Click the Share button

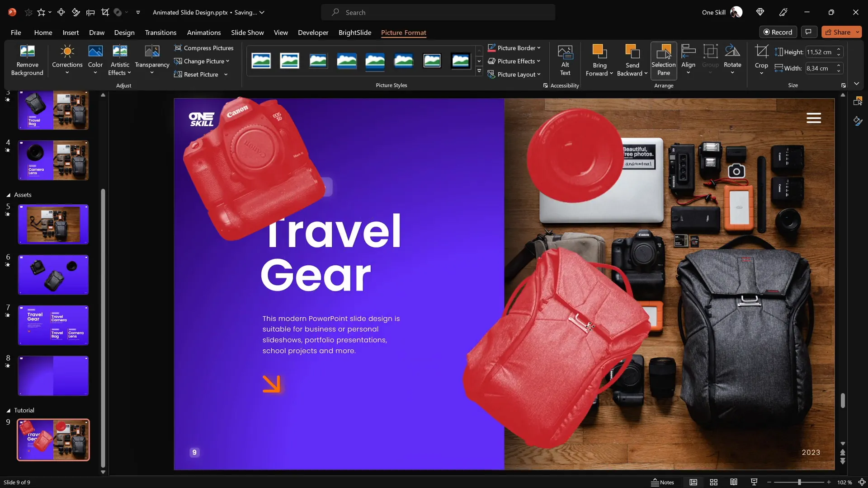click(837, 32)
